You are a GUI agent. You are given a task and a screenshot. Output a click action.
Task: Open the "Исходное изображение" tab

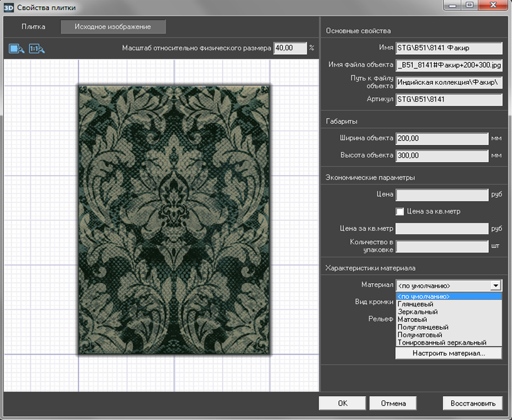pos(113,27)
